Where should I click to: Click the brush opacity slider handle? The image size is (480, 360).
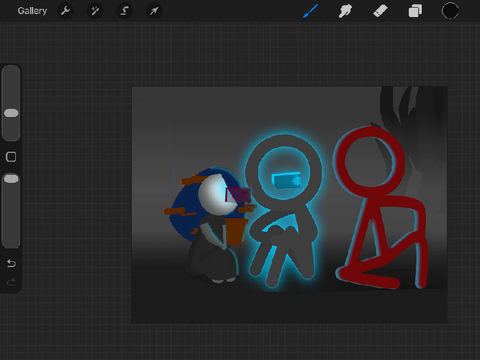pos(11,179)
